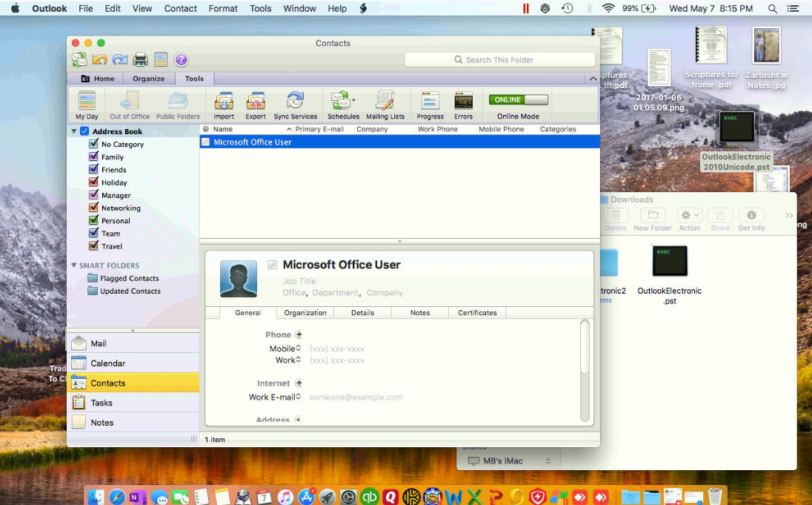Switch to Notes in the navigation pane

pos(133,422)
